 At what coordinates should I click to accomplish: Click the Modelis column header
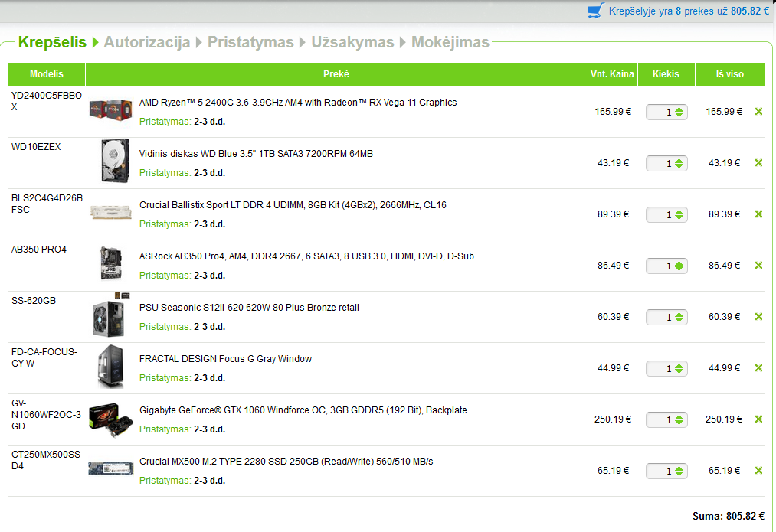(x=47, y=74)
